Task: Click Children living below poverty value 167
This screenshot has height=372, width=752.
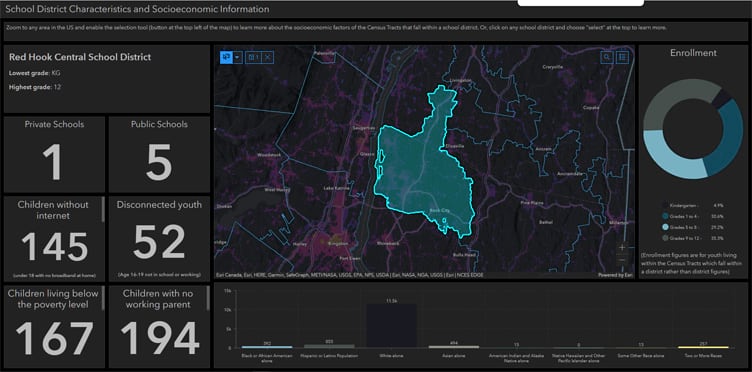Action: pyautogui.click(x=55, y=338)
